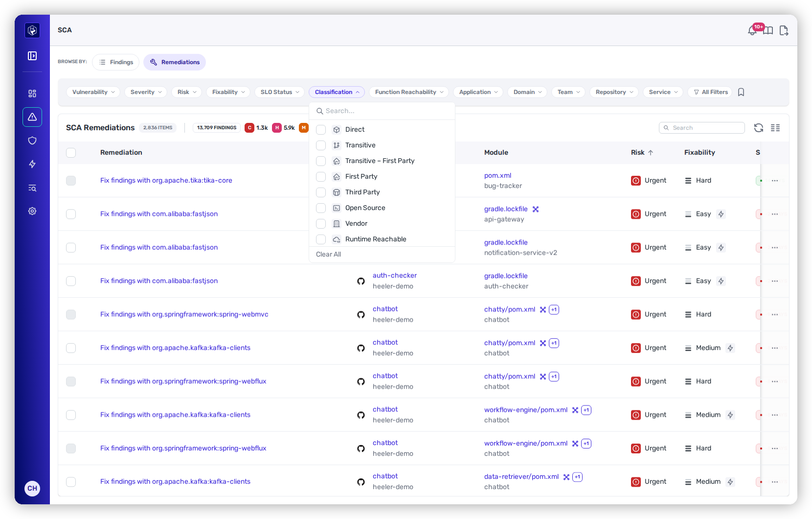Click the warning triangle sidebar icon
Screen dimensions: 812x519
[x=32, y=117]
